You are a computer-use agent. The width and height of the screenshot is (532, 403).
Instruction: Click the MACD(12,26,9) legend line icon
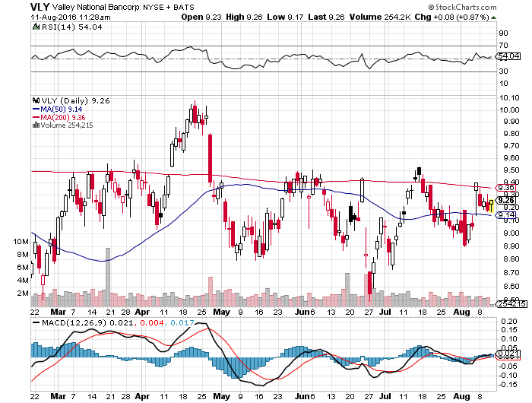coord(35,322)
